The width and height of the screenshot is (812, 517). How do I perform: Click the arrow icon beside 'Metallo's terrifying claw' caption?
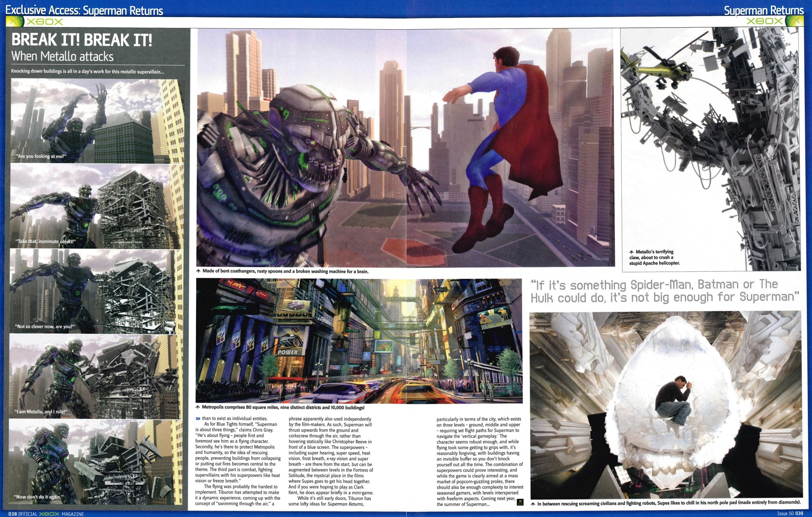[631, 252]
